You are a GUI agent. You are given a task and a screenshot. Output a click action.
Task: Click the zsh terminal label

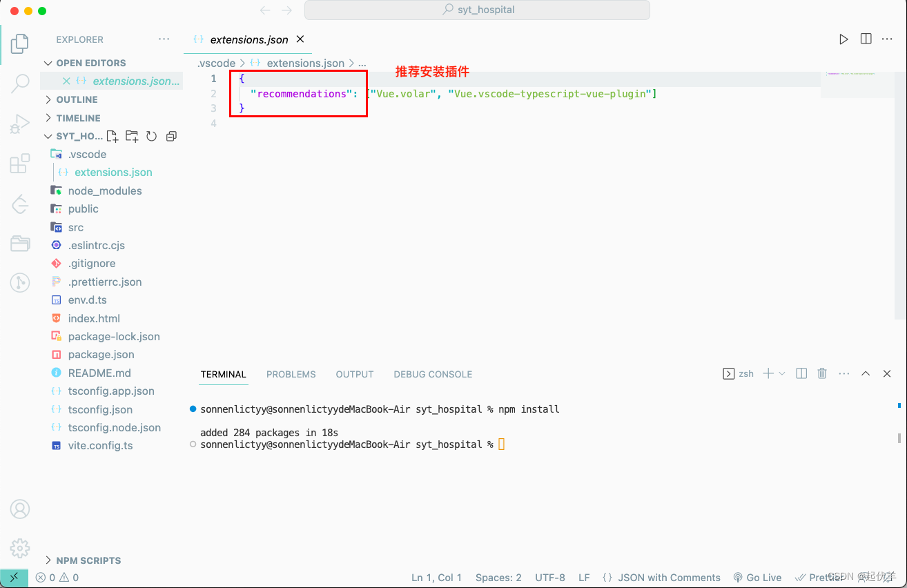(x=739, y=373)
